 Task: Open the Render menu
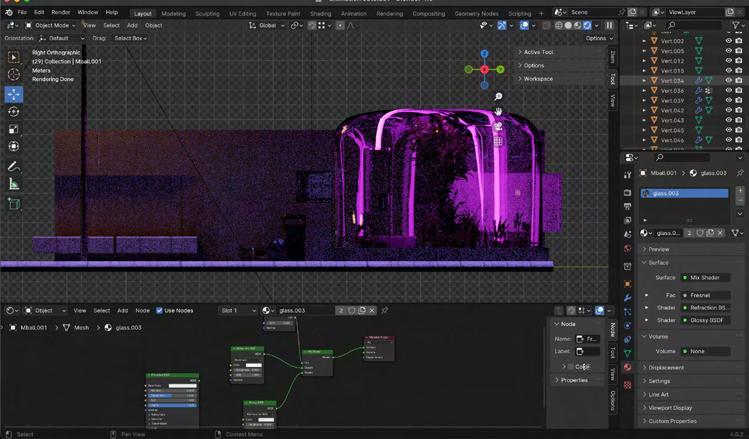[61, 12]
